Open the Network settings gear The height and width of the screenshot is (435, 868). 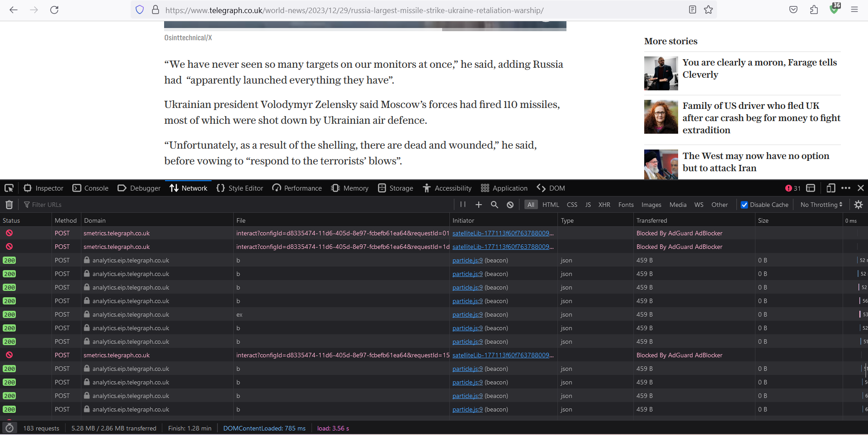click(x=858, y=205)
